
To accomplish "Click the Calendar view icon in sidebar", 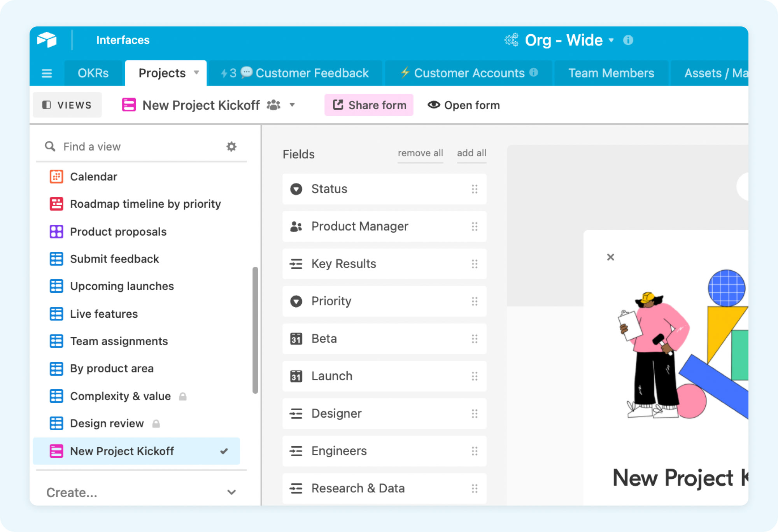I will [x=56, y=177].
